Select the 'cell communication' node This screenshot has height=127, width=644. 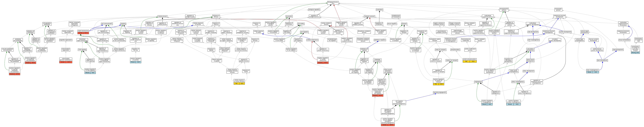coord(107,24)
